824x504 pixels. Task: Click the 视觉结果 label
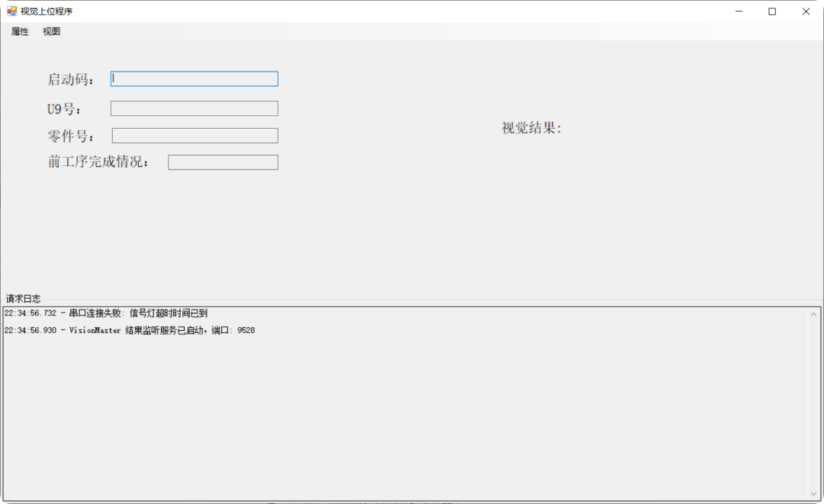(531, 128)
